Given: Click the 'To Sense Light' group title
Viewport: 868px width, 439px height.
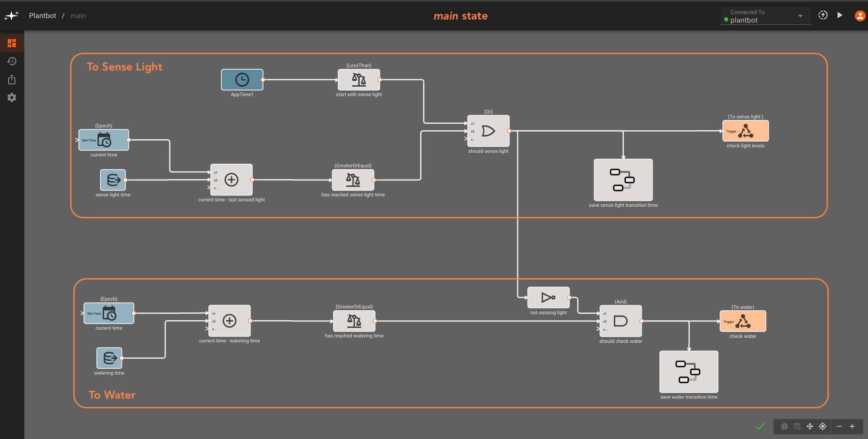Looking at the screenshot, I should [x=124, y=67].
